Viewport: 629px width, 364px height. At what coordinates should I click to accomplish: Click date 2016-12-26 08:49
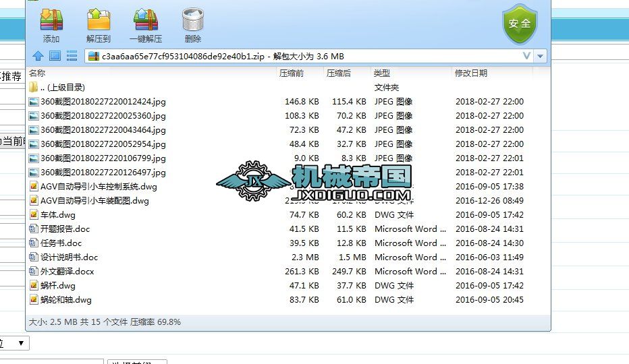(489, 201)
